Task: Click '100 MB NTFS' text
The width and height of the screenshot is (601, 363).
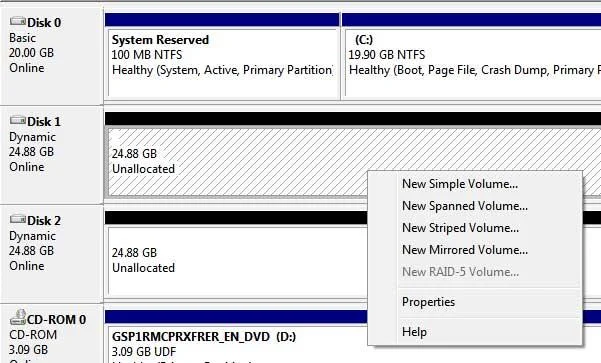Action: click(147, 55)
